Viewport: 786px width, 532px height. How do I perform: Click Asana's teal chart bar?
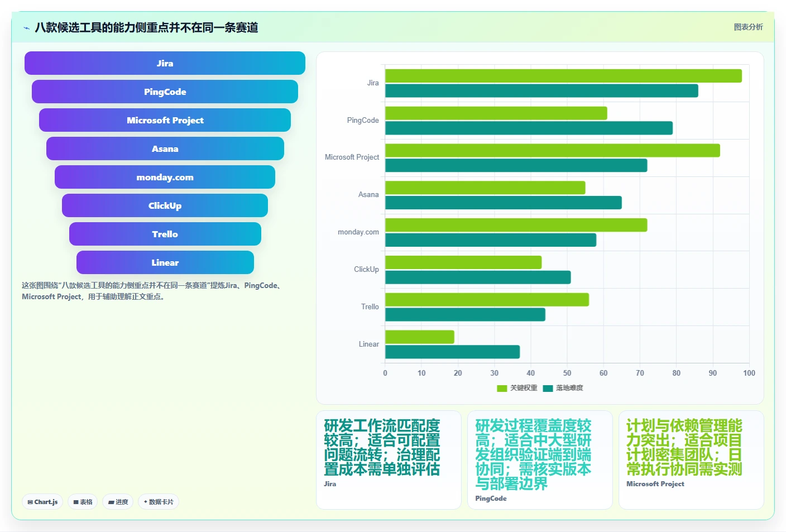(x=504, y=203)
